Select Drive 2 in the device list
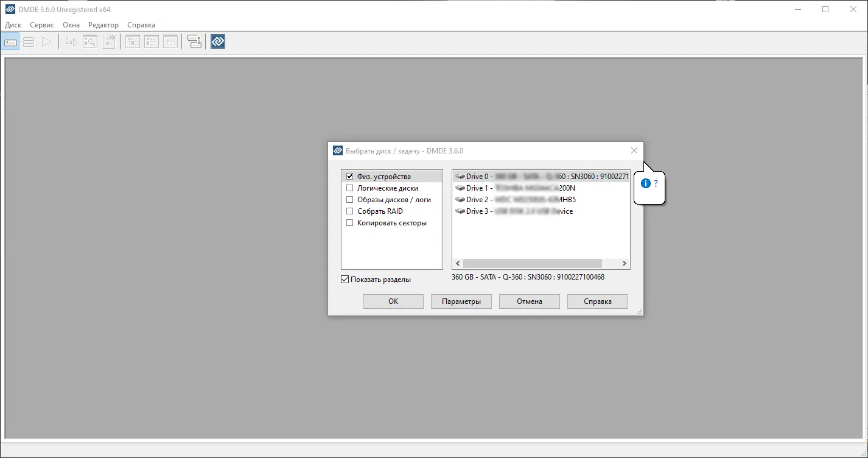This screenshot has height=458, width=868. [x=541, y=200]
